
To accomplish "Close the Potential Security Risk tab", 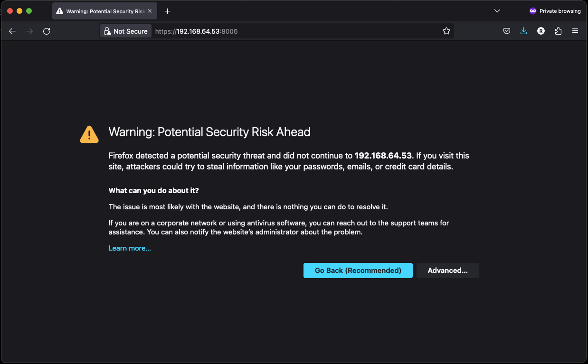I will click(x=150, y=11).
